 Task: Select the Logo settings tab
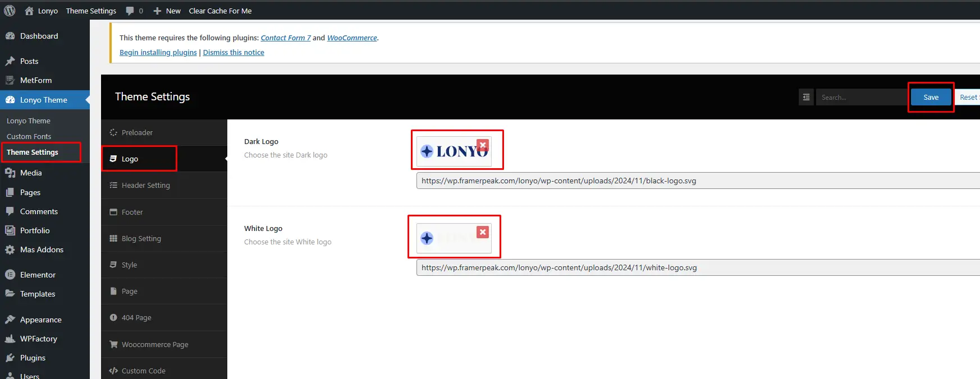coord(164,159)
